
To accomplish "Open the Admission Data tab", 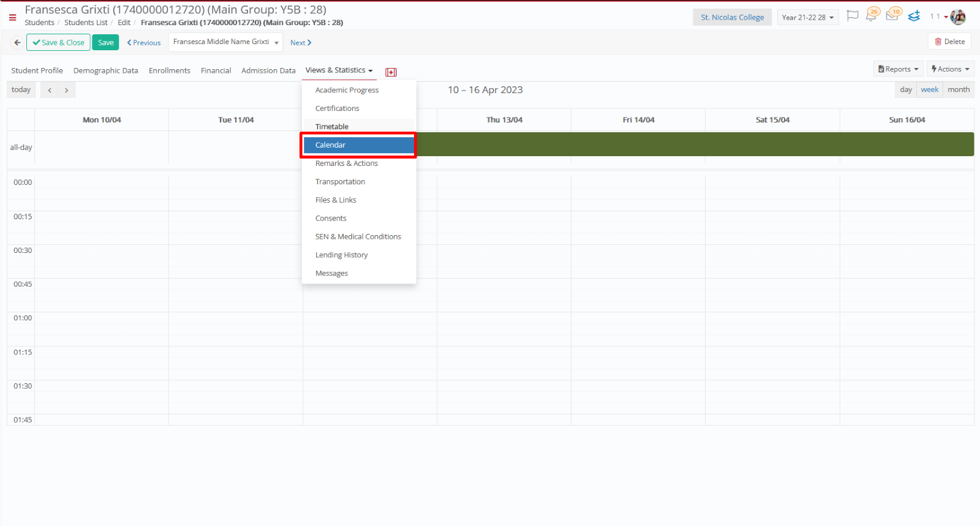I will click(268, 71).
